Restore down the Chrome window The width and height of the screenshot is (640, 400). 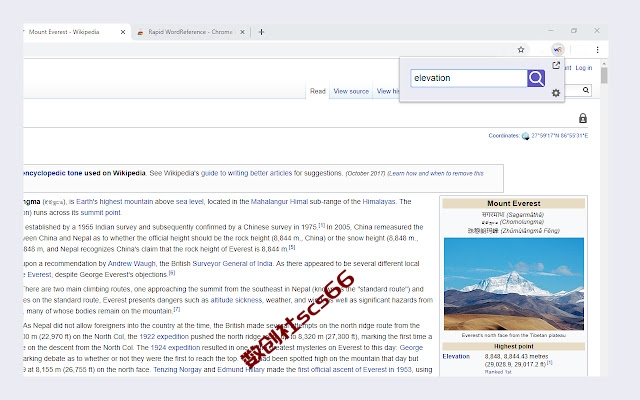[x=574, y=31]
